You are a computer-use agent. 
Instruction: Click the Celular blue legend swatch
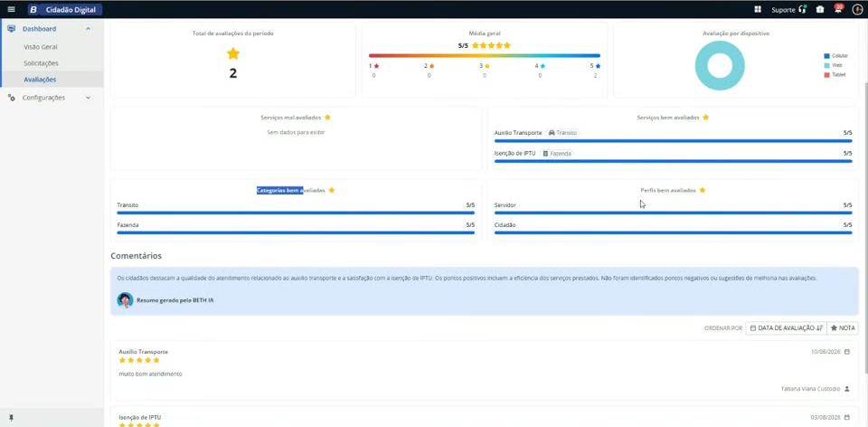[826, 56]
